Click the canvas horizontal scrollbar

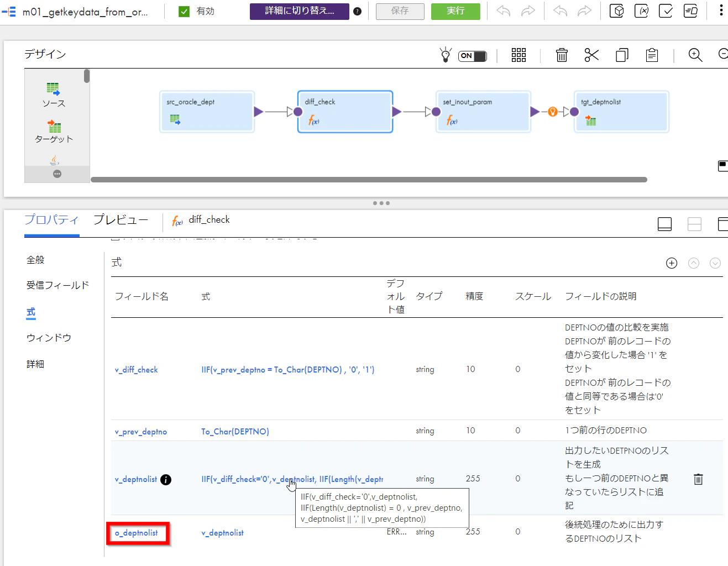[x=369, y=180]
